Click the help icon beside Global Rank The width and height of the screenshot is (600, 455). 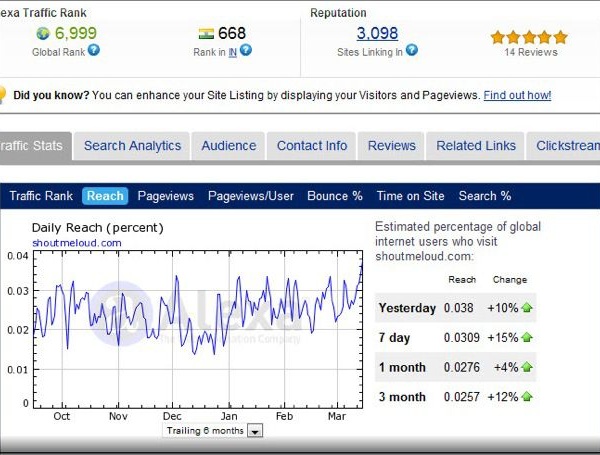tap(94, 50)
